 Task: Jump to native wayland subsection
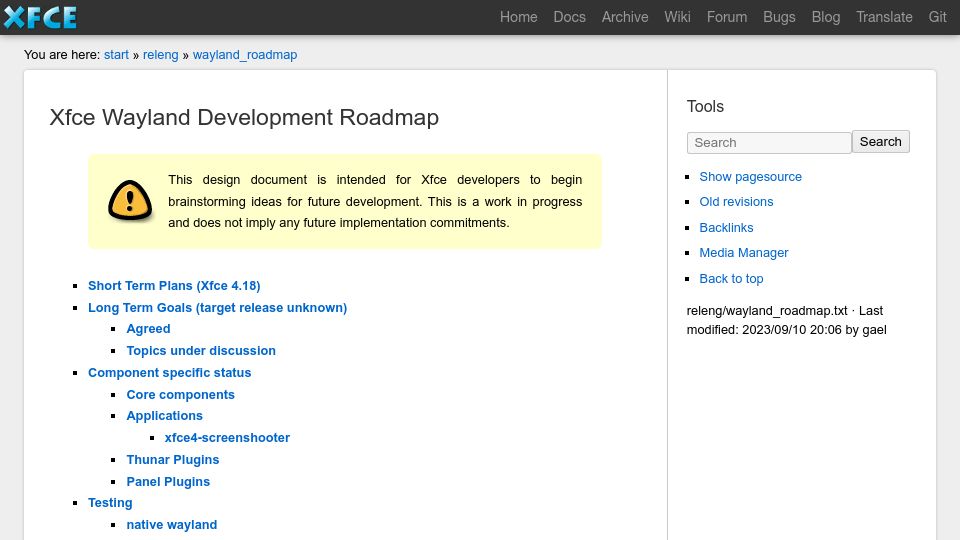[171, 525]
